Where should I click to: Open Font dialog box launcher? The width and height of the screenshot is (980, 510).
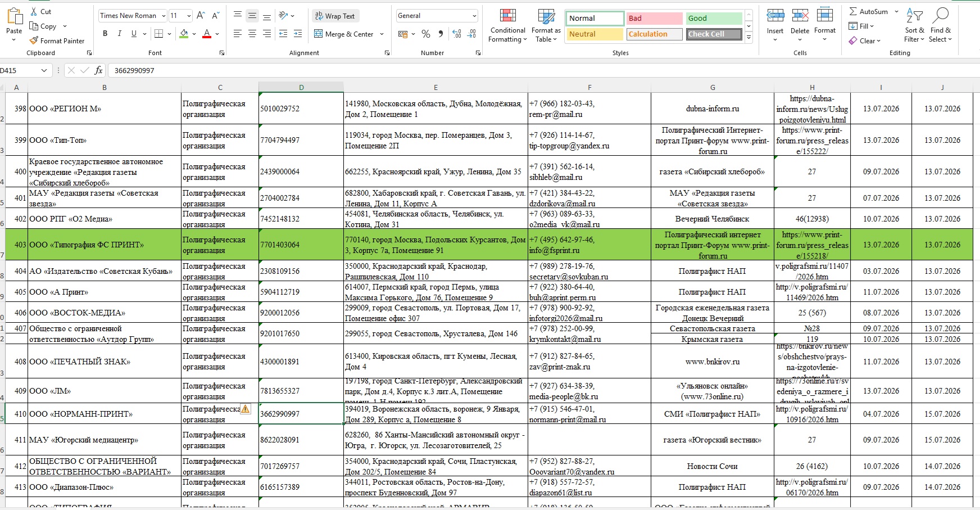pos(222,53)
